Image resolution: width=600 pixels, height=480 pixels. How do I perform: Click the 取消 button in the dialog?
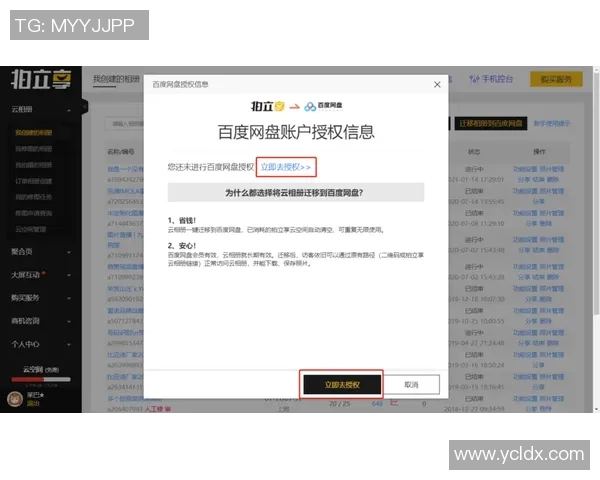click(x=411, y=384)
